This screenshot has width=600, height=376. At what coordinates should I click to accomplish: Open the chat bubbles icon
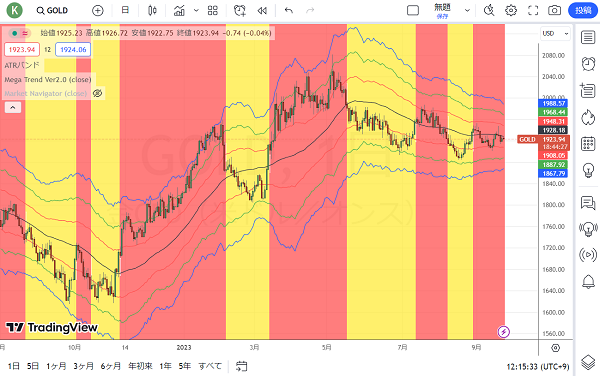click(x=588, y=203)
